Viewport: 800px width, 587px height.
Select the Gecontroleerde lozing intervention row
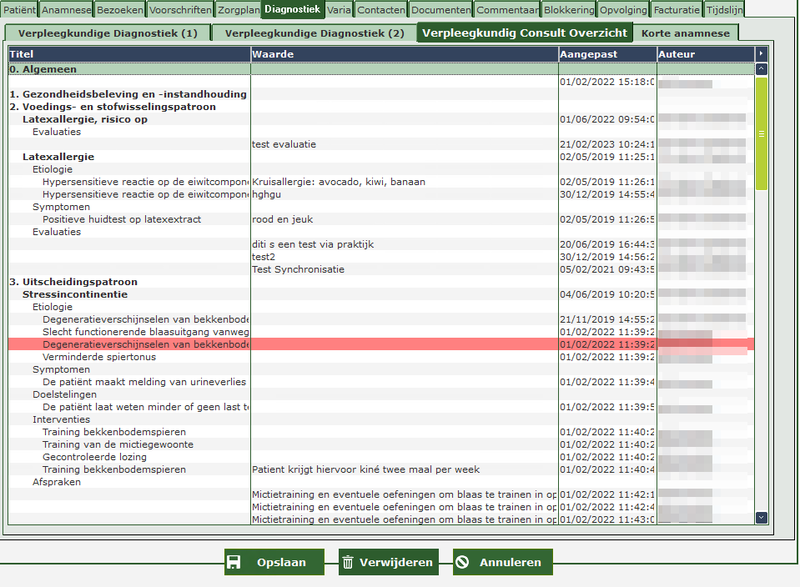click(95, 457)
